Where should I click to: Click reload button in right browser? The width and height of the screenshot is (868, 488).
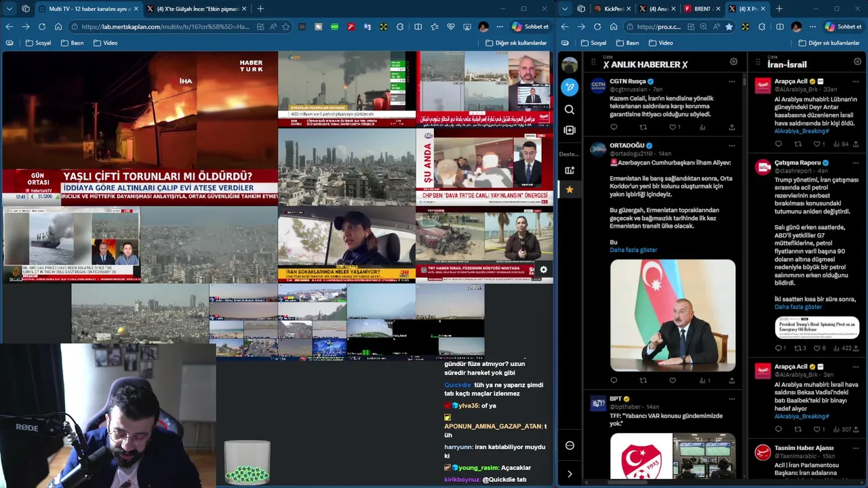(597, 26)
